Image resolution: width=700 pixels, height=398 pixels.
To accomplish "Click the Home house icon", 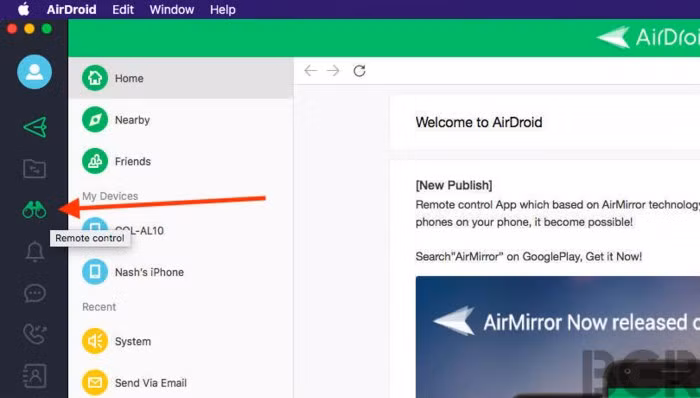I will coord(95,78).
